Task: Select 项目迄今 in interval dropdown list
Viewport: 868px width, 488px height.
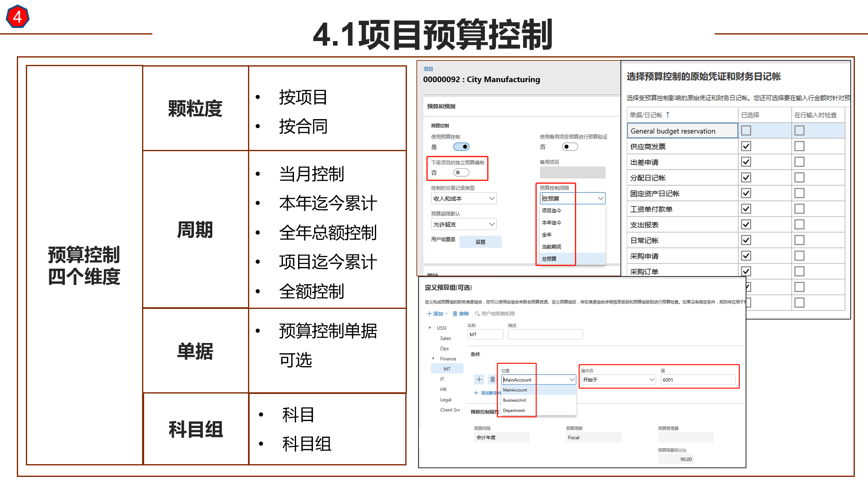Action: (551, 210)
